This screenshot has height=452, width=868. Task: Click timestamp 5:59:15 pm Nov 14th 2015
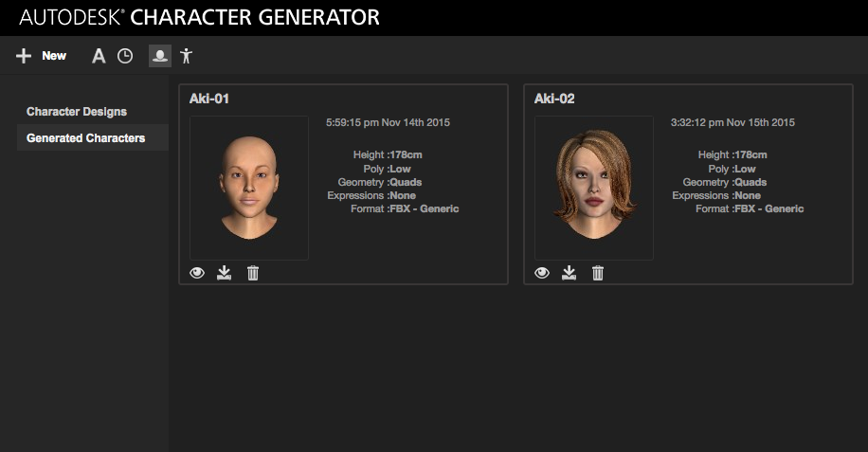pyautogui.click(x=388, y=123)
